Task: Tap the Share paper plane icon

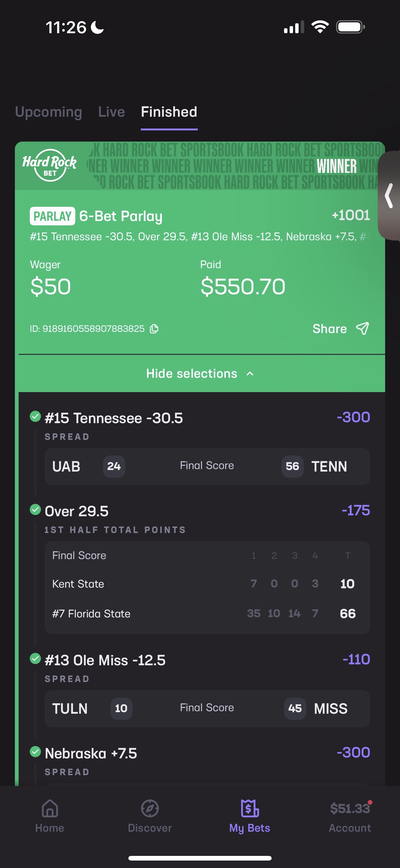Action: 362,328
